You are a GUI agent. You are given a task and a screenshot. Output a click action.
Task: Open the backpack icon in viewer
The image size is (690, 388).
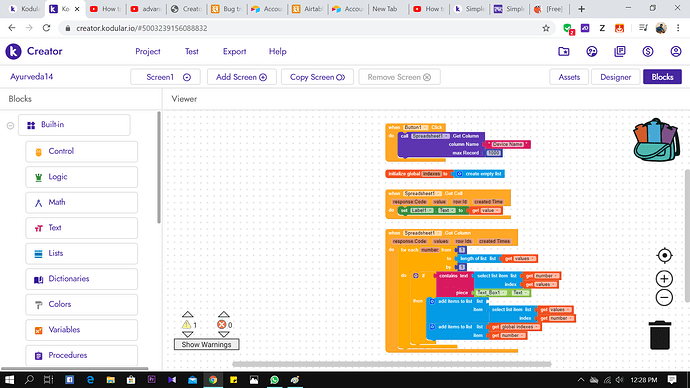[x=656, y=140]
